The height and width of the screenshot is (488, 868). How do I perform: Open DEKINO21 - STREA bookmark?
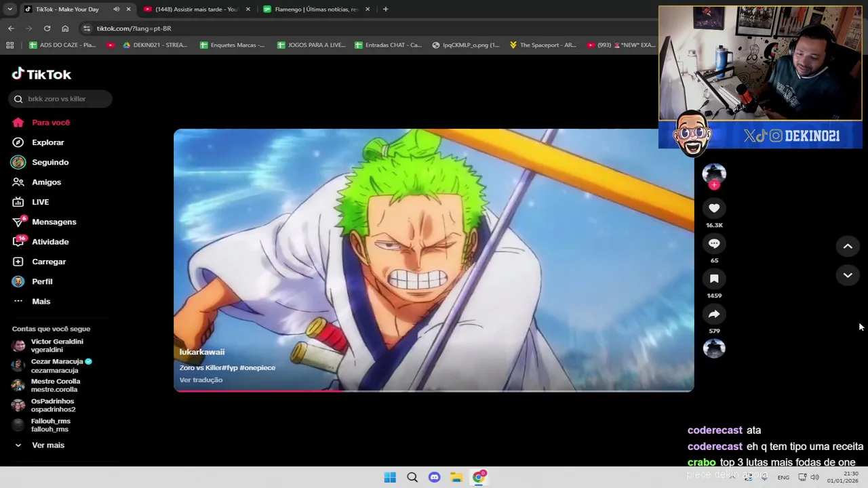click(155, 45)
